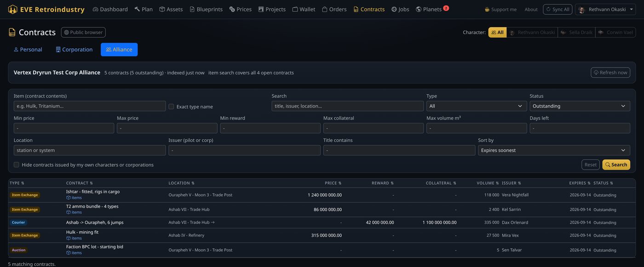Viewport: 644px width, 267px height.
Task: Sort the table by Location column
Action: click(x=181, y=183)
